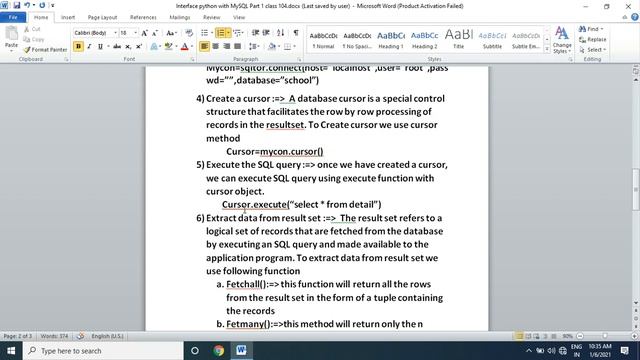Switch to the References tab
This screenshot has height=360, width=640.
pyautogui.click(x=143, y=17)
